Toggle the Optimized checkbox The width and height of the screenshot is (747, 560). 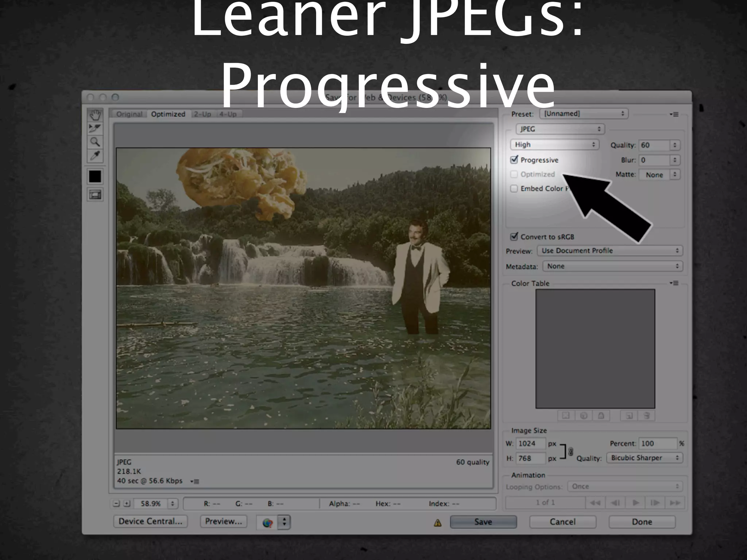tap(514, 174)
